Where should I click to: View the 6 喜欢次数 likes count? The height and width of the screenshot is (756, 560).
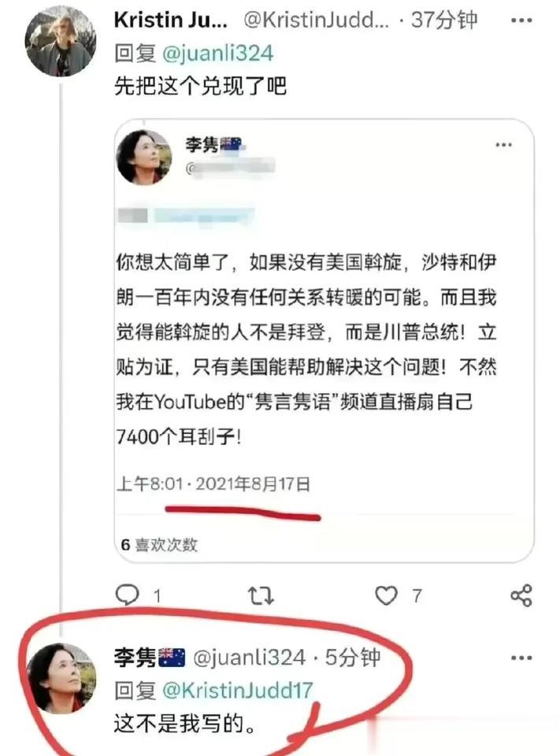159,544
